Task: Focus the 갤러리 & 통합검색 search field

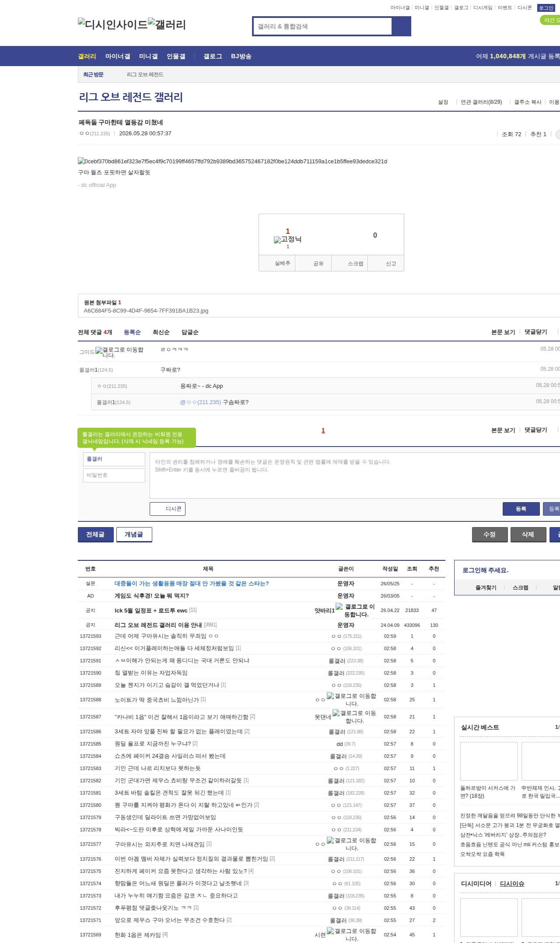Action: point(323,26)
